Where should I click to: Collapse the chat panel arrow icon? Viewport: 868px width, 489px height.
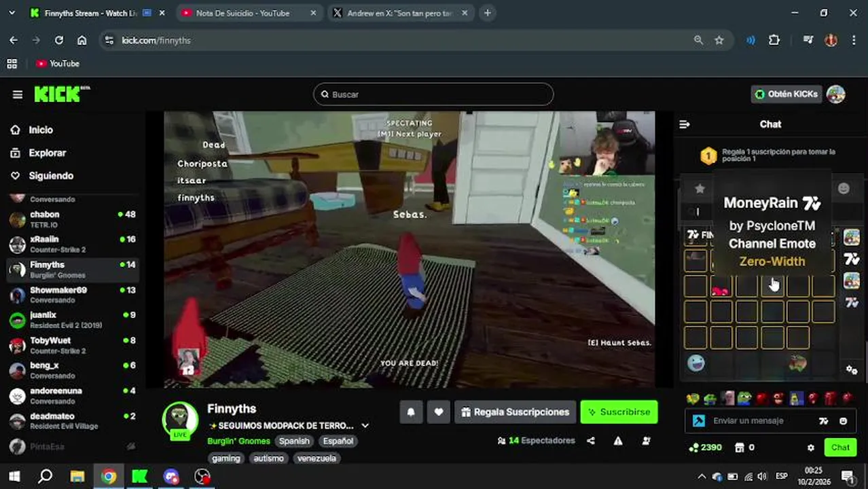[x=685, y=124]
